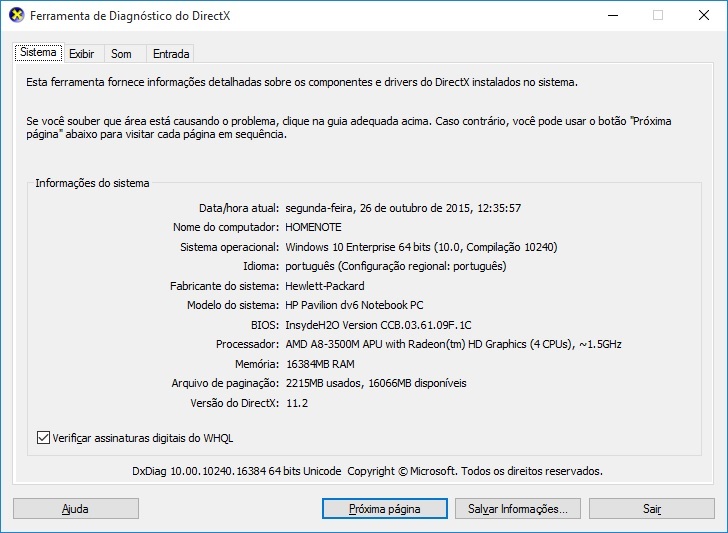The width and height of the screenshot is (728, 533).
Task: Click the Informações do sistema group label
Action: click(x=92, y=183)
